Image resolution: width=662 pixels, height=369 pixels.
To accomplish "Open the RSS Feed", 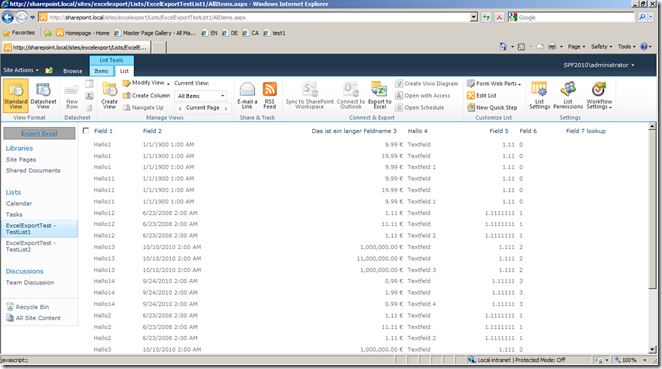I will (270, 95).
